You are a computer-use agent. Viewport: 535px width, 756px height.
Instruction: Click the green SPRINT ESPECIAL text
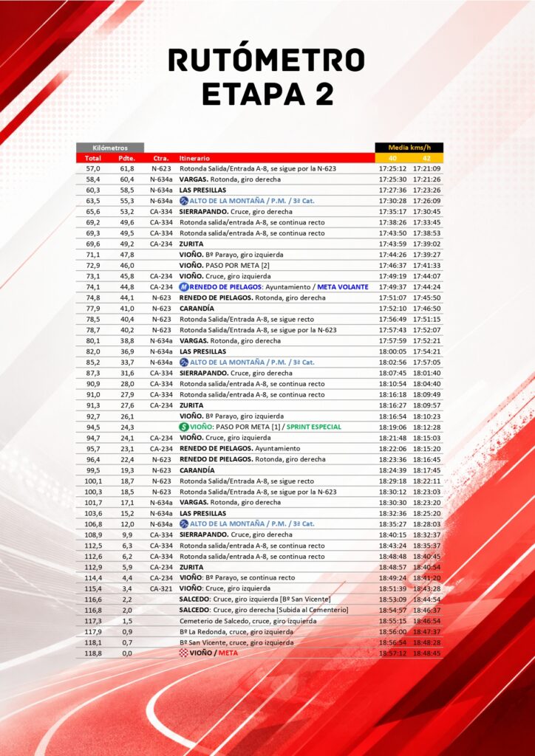pos(313,427)
